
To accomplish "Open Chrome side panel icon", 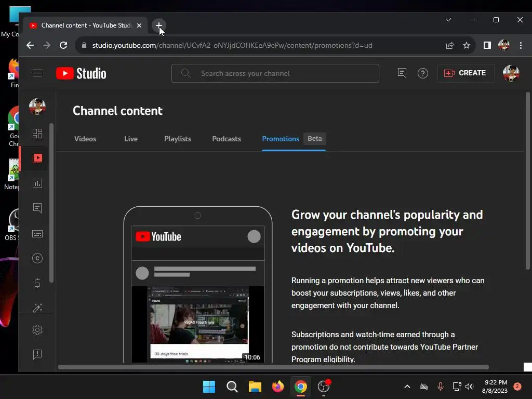I will pyautogui.click(x=487, y=45).
